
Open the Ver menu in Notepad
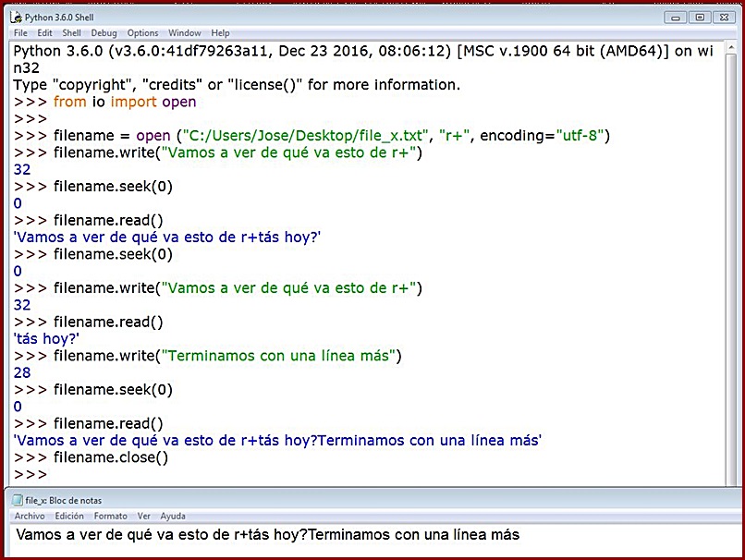coord(143,516)
